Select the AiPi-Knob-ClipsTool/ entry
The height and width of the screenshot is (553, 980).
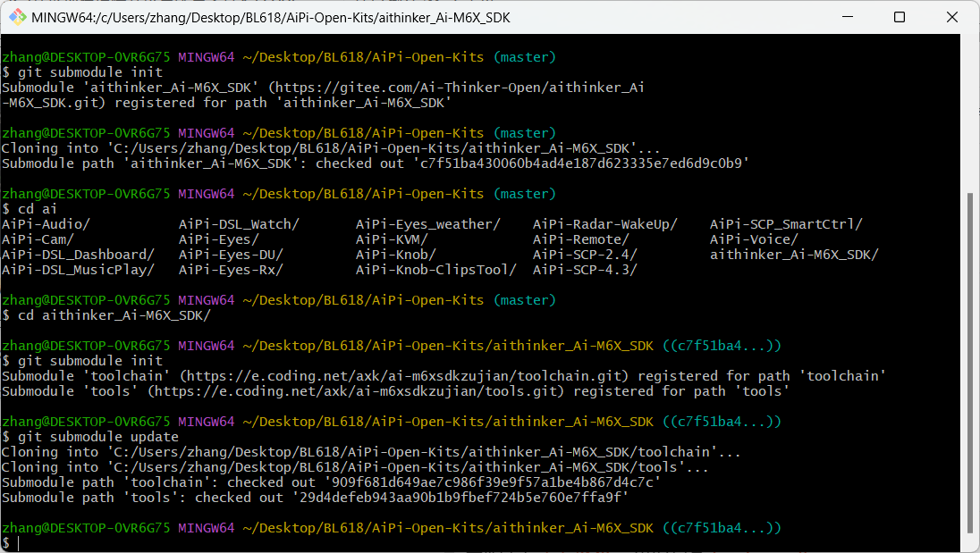click(x=436, y=271)
